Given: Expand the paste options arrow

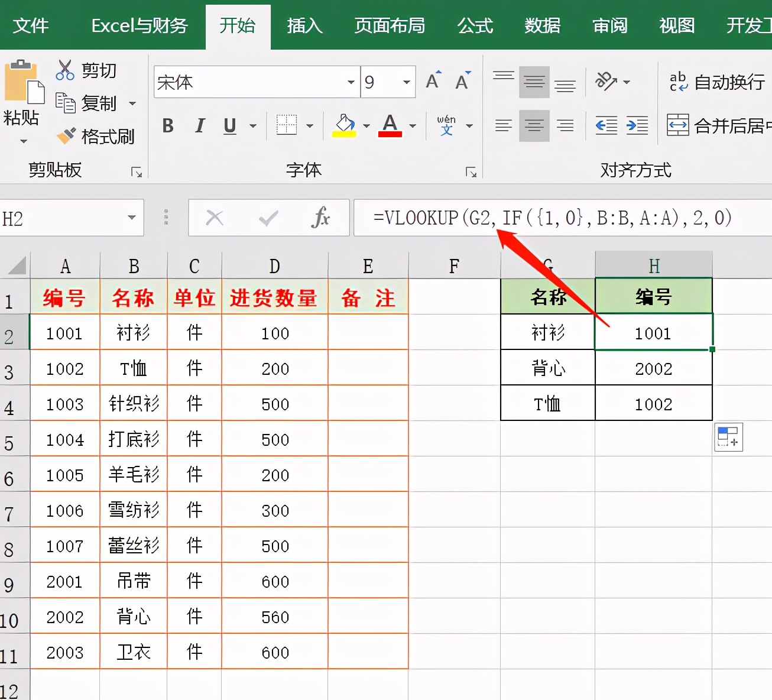Looking at the screenshot, I should click(x=24, y=141).
